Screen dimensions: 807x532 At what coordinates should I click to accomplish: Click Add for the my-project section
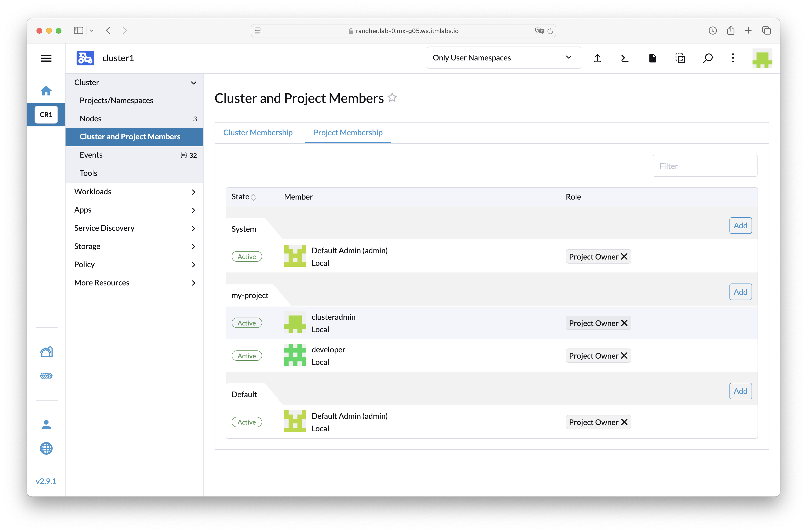(741, 291)
